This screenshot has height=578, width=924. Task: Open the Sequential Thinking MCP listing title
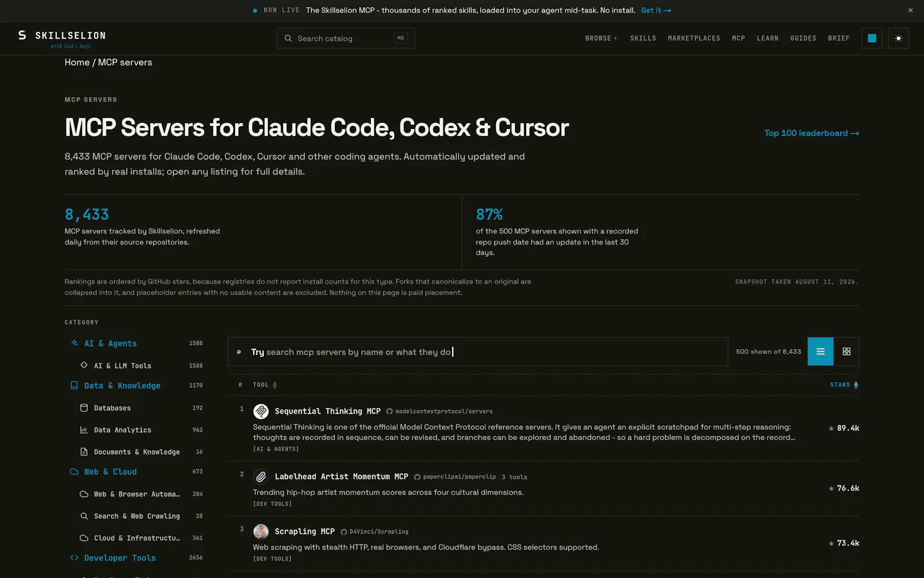[x=327, y=411]
